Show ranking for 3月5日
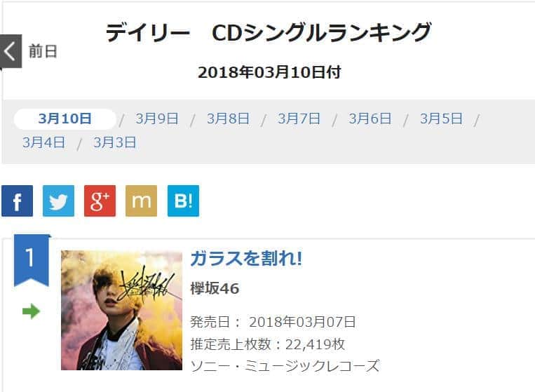The width and height of the screenshot is (535, 392). coord(441,119)
